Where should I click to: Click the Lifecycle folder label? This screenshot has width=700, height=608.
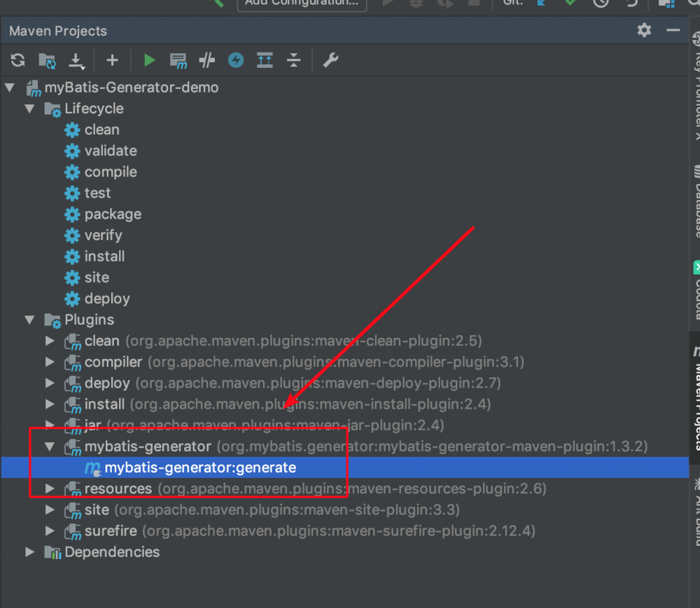(94, 108)
